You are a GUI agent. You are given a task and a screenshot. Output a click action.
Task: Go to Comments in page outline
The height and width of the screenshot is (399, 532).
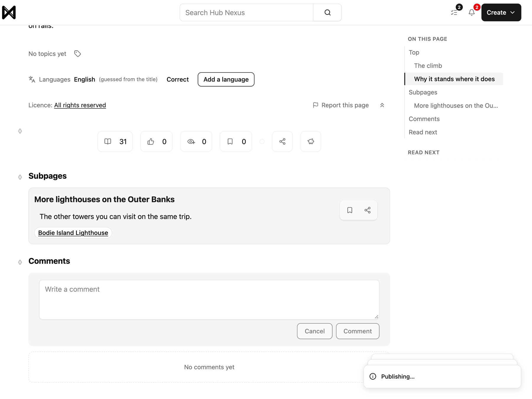pos(424,119)
